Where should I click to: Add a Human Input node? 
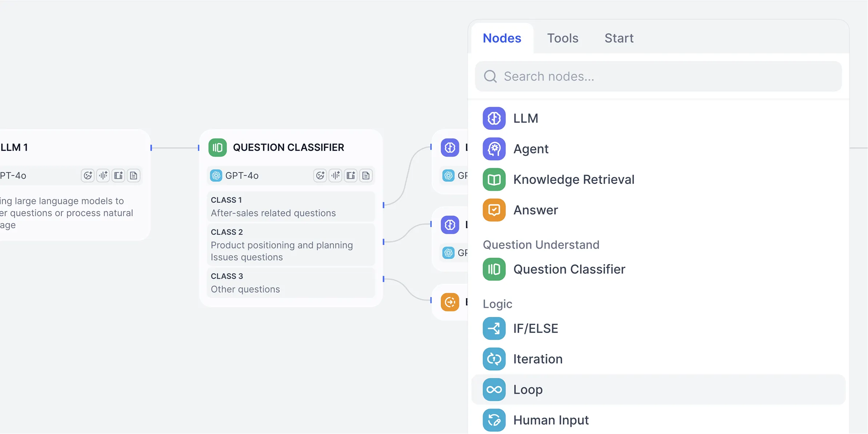pos(658,420)
